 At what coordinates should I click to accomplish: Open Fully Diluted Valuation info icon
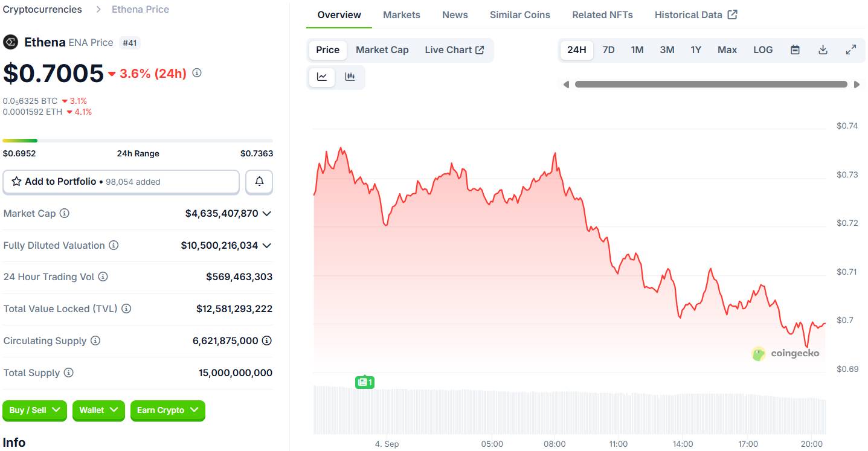pyautogui.click(x=114, y=246)
